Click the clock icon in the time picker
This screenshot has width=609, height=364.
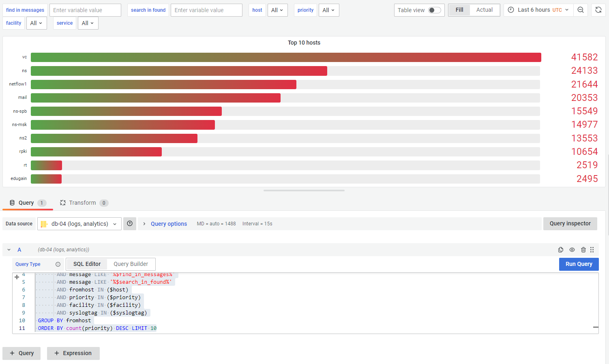coord(510,10)
